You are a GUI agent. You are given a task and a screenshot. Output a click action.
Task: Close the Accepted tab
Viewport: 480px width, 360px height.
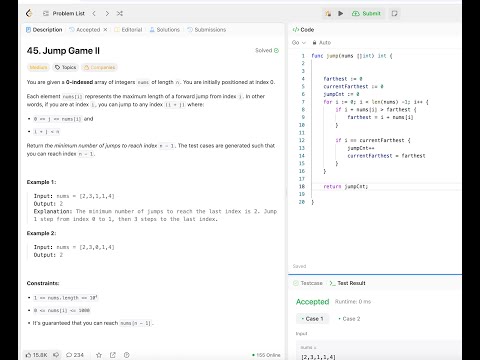click(x=105, y=30)
